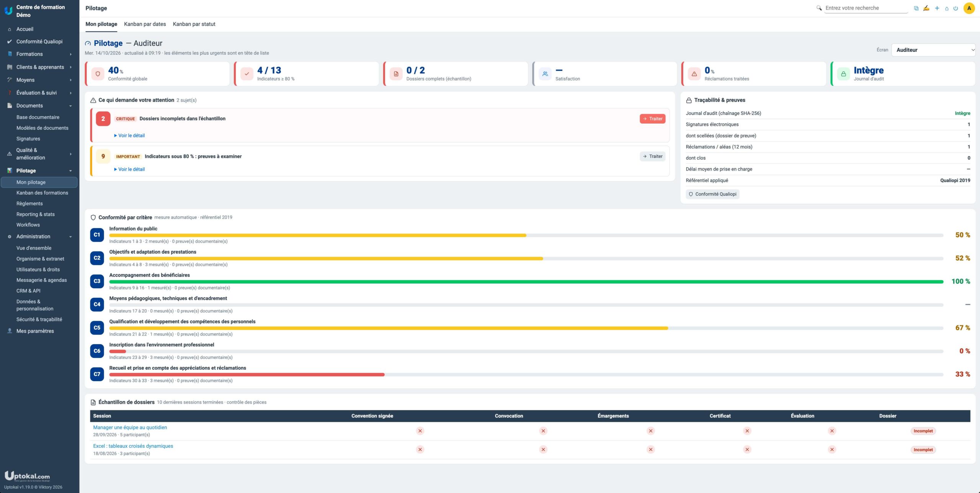This screenshot has width=980, height=493.
Task: Click the Dossiers complets document icon
Action: point(396,74)
